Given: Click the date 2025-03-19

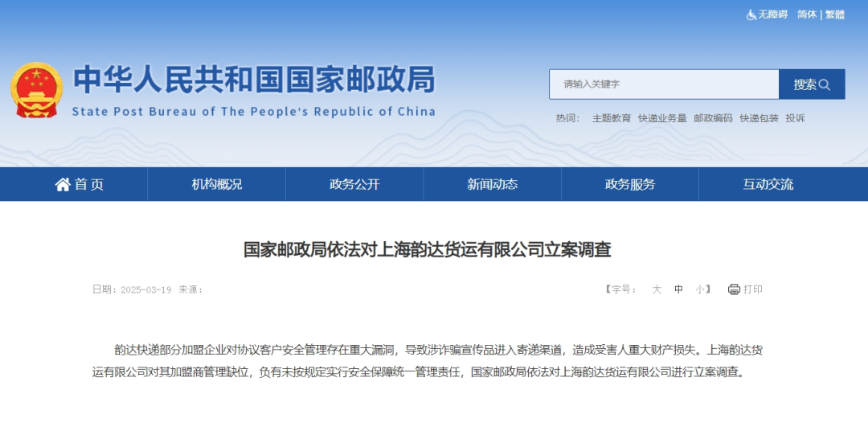Looking at the screenshot, I should tap(146, 289).
